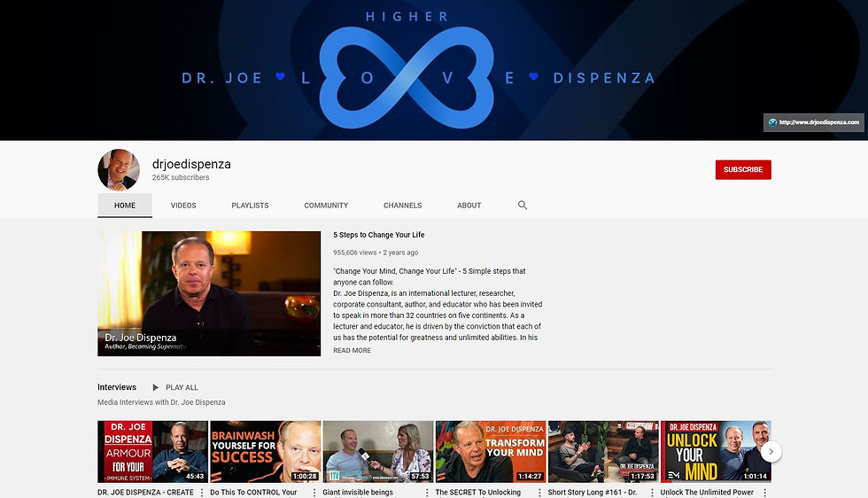Click 'Media Interviews with Dr. Joe Dispenza' text
The width and height of the screenshot is (868, 498).
[x=161, y=402]
